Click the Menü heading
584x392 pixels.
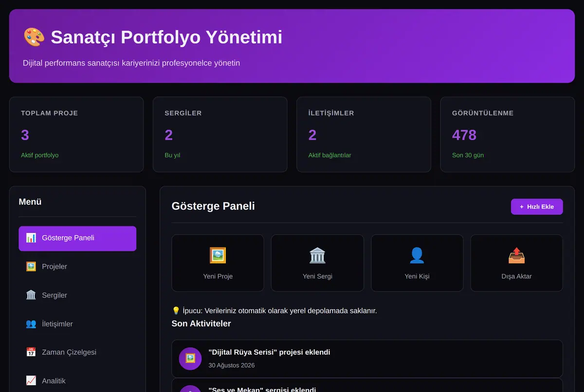30,201
